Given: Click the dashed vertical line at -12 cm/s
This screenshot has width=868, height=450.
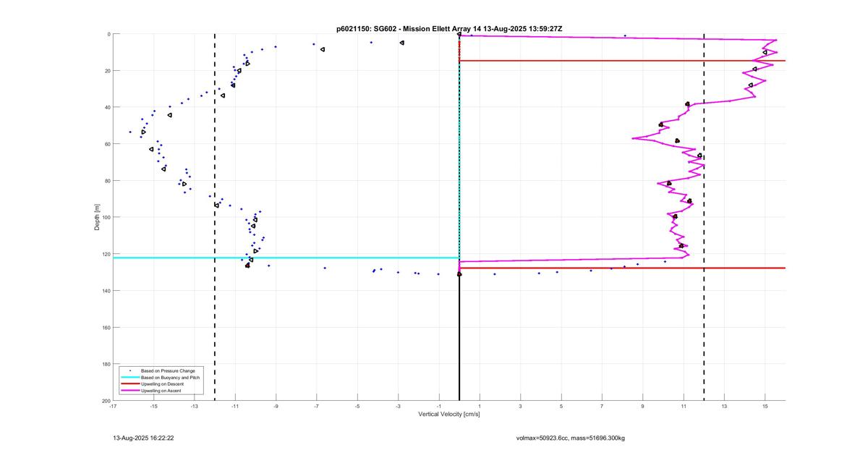Looking at the screenshot, I should point(215,217).
